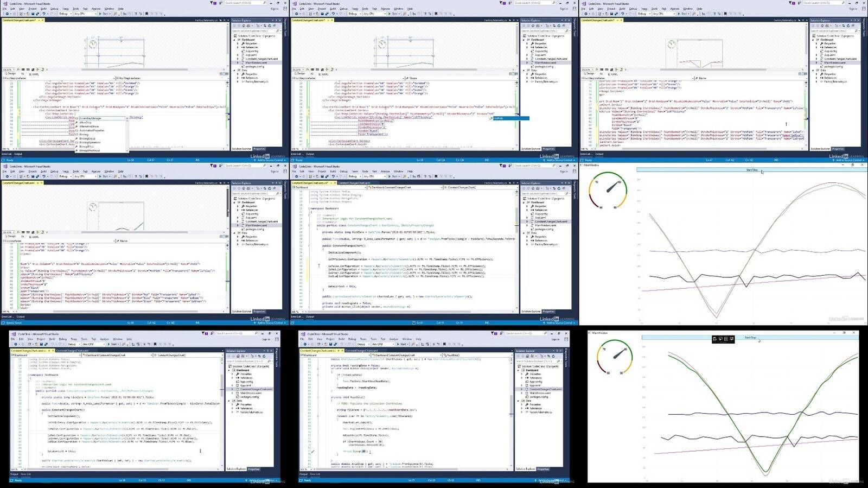868x488 pixels.
Task: Switch to XAML pane tab in top-left frame
Action: click(34, 74)
